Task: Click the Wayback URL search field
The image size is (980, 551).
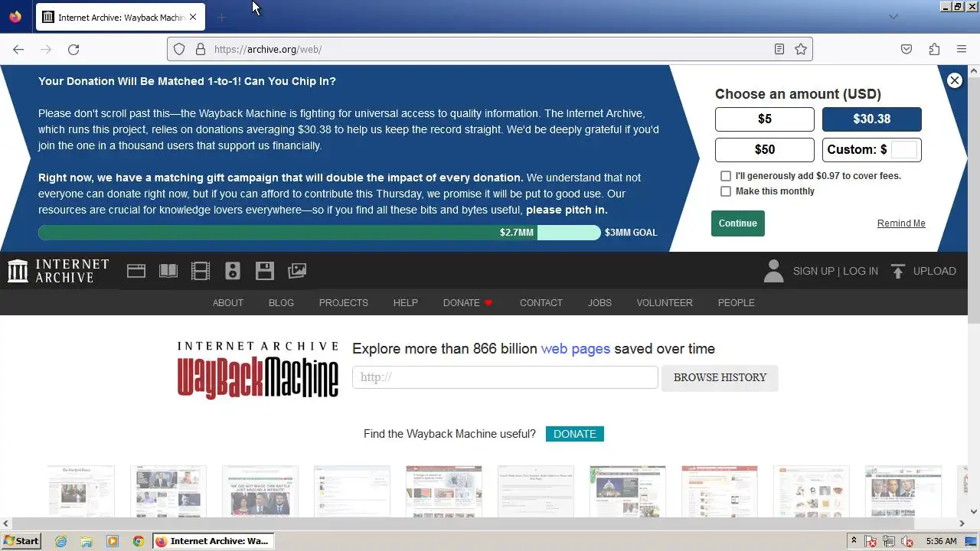Action: pyautogui.click(x=505, y=377)
